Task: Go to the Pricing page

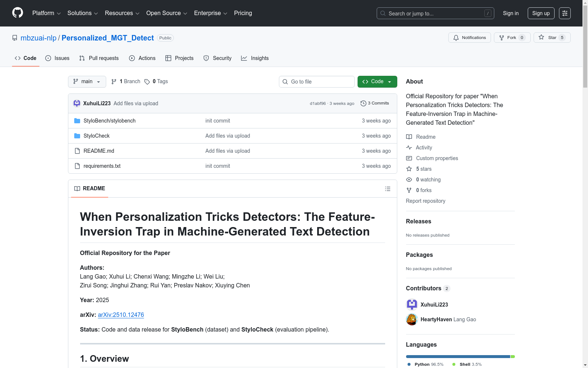Action: click(243, 13)
